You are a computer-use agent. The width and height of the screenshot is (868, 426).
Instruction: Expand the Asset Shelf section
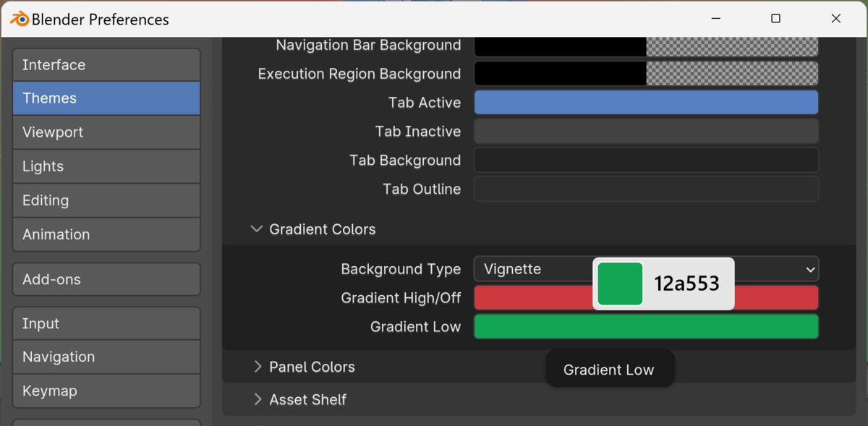258,399
